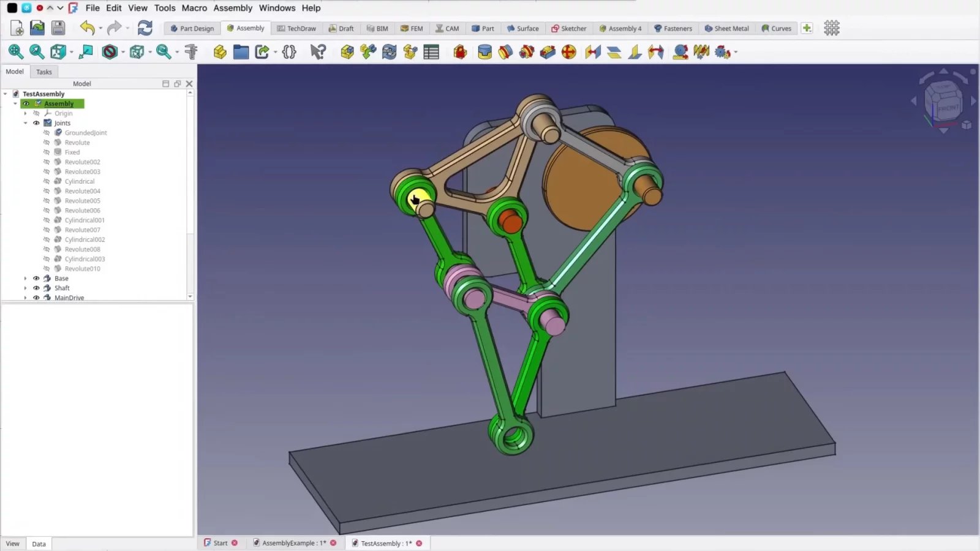Undo the last action
The image size is (980, 551).
[x=87, y=28]
